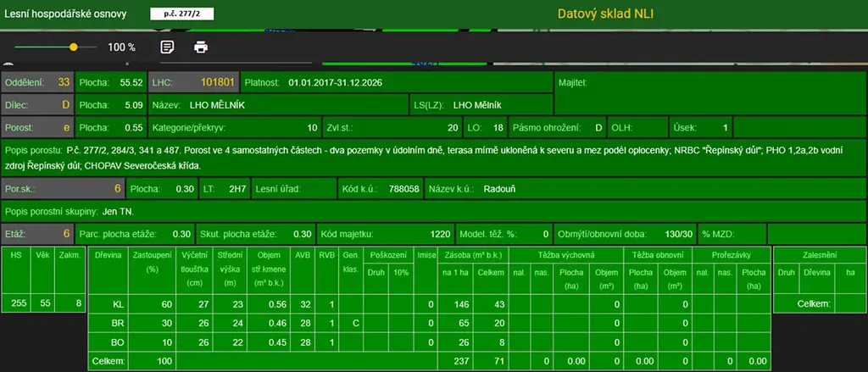The height and width of the screenshot is (372, 868).
Task: Select the Por.sk. value 6
Action: click(117, 188)
